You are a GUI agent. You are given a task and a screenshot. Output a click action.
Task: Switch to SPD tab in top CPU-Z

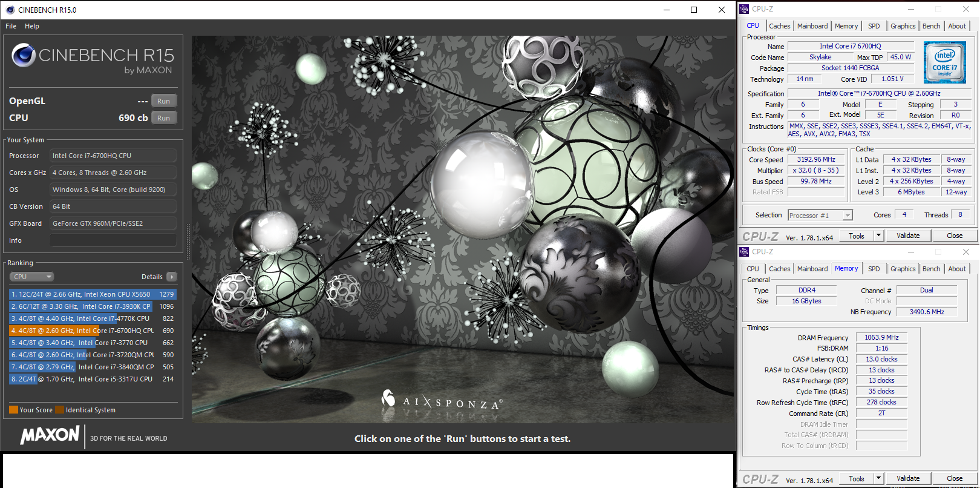874,26
